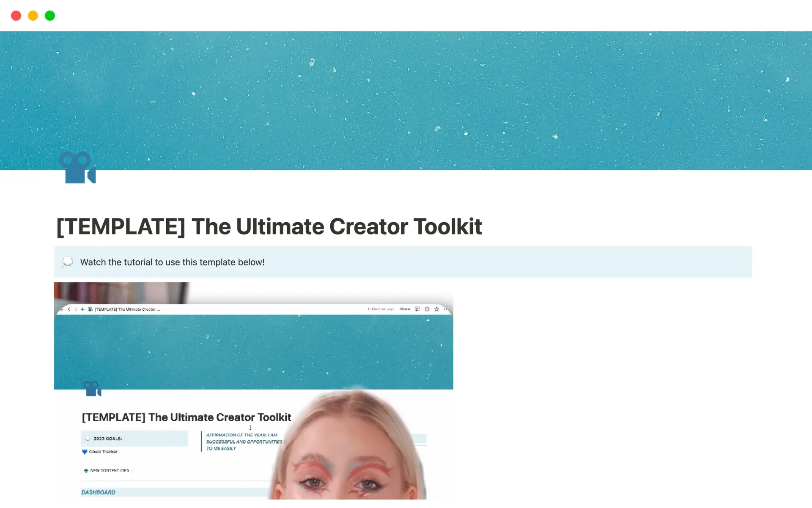
Task: Click the small camera page icon inside the video
Action: (x=93, y=388)
